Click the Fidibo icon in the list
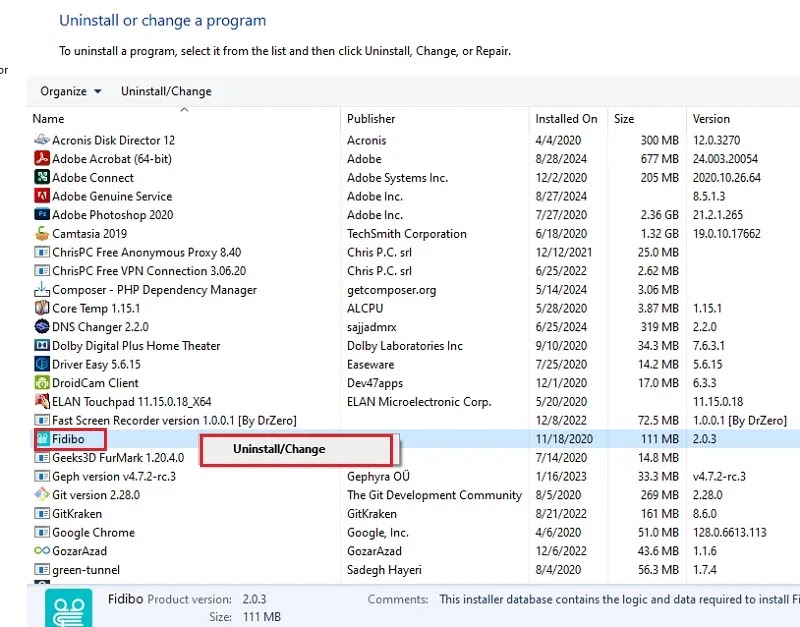This screenshot has height=627, width=800. pos(42,439)
